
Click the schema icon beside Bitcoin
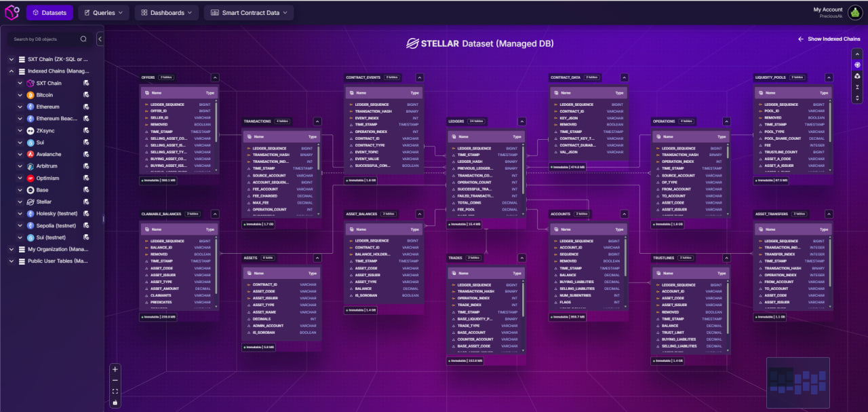pos(87,95)
